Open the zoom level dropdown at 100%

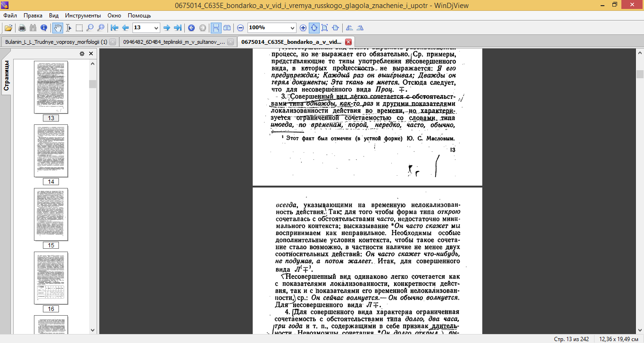click(x=293, y=27)
